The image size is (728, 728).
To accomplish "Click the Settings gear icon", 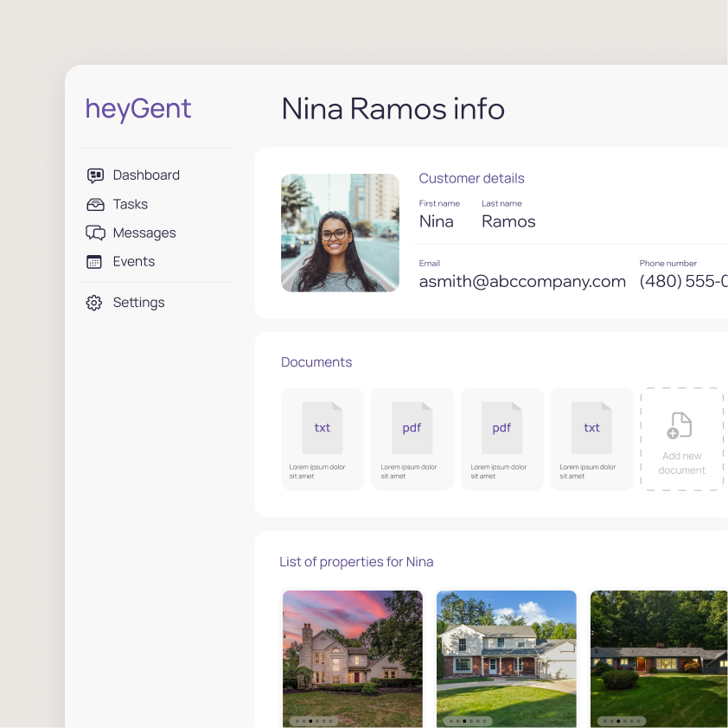I will [94, 303].
